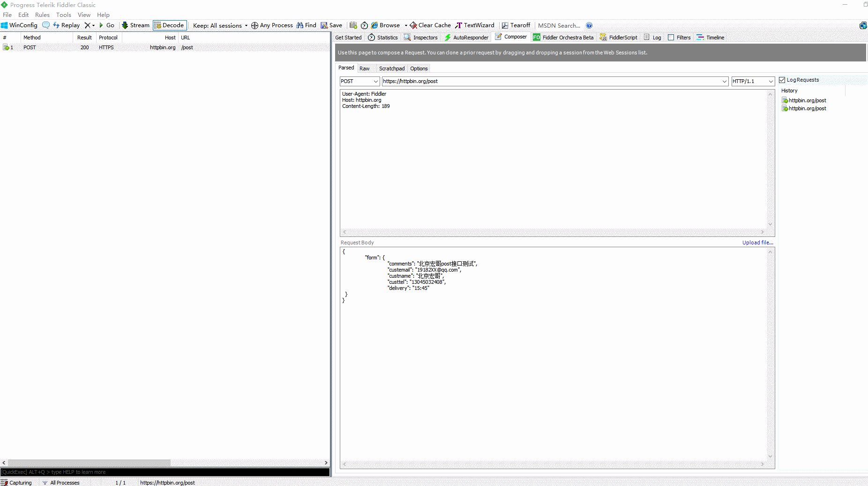Open the Keep: All sessions dropdown
This screenshot has width=868, height=486.
coord(220,26)
